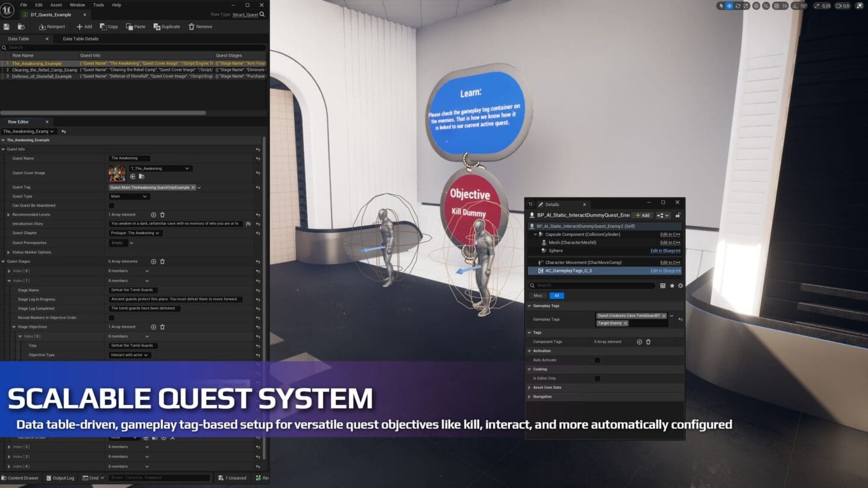The image size is (868, 488).
Task: Select the All filter in Details
Action: [557, 295]
